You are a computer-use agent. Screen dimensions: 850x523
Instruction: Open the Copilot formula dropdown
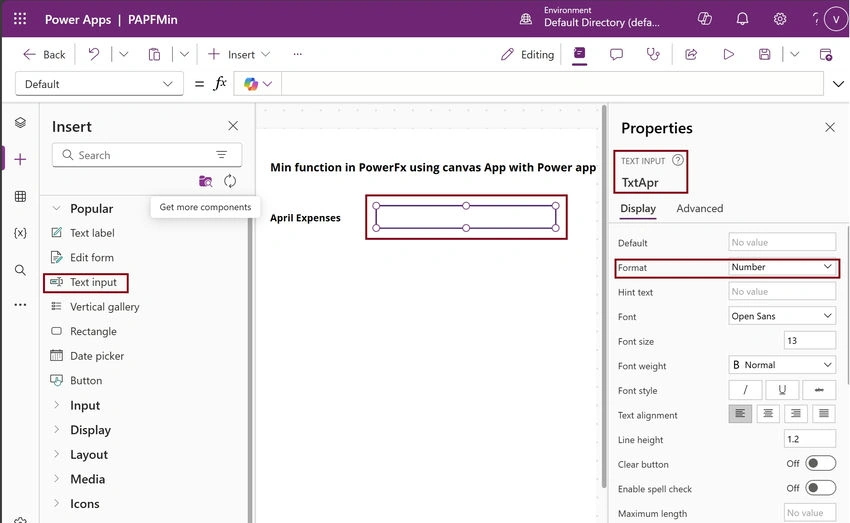point(257,84)
